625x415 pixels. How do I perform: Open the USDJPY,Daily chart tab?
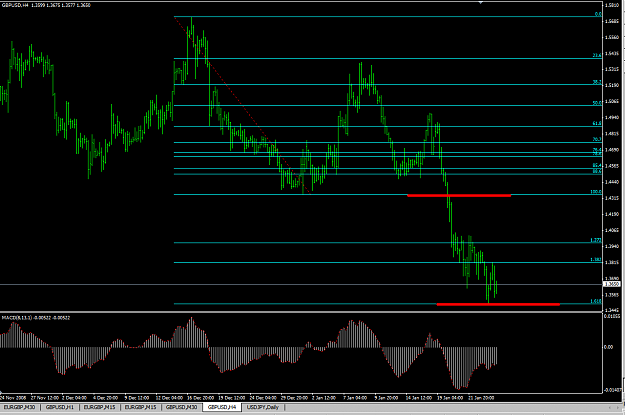pyautogui.click(x=263, y=407)
